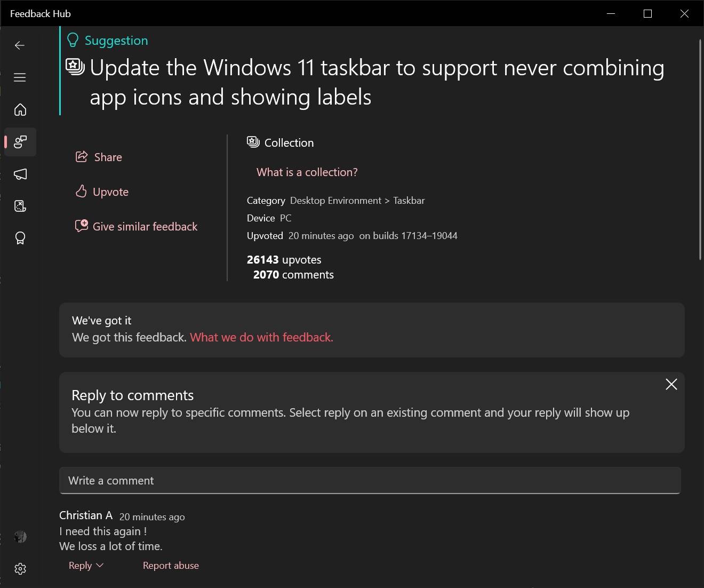Click the Write a comment field
The height and width of the screenshot is (588, 704).
[370, 480]
